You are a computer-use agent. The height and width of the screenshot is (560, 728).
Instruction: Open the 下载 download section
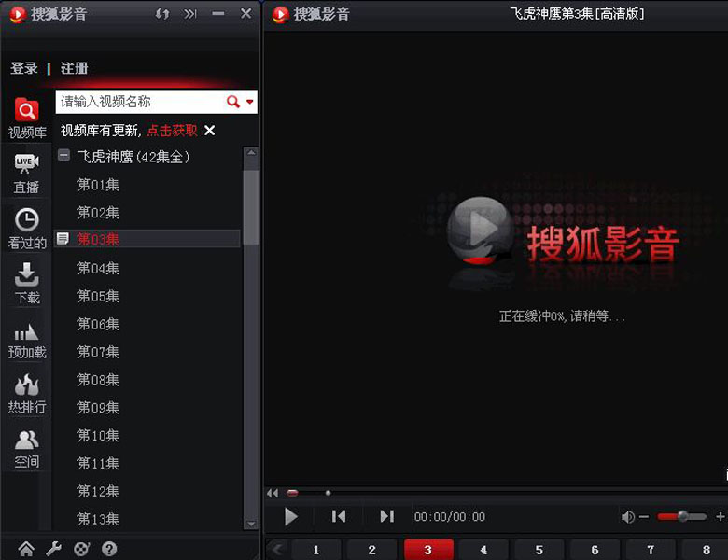(26, 283)
